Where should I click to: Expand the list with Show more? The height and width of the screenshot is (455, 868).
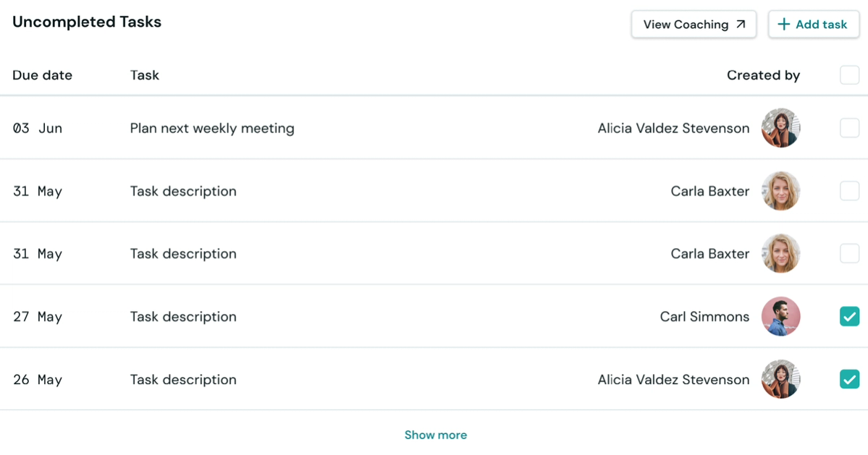tap(435, 435)
